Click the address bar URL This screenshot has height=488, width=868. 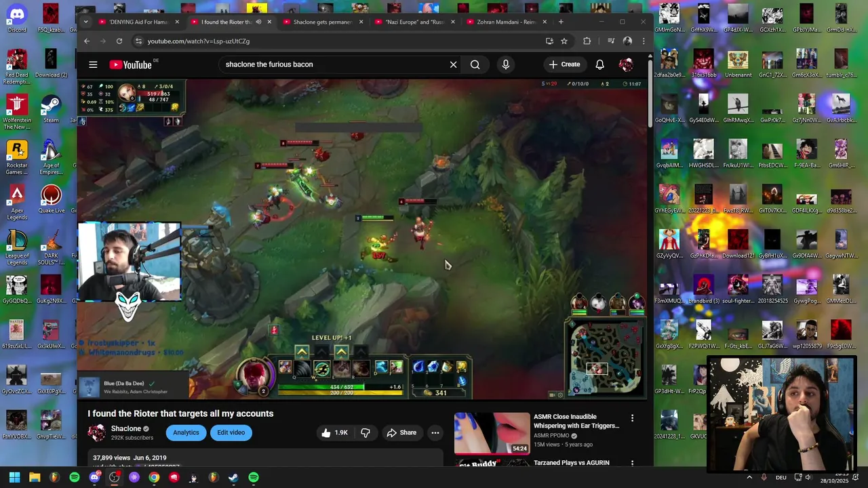[199, 41]
